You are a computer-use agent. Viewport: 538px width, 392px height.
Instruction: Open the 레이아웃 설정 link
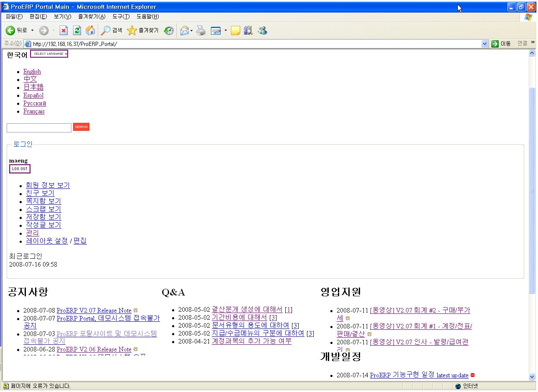(x=47, y=241)
